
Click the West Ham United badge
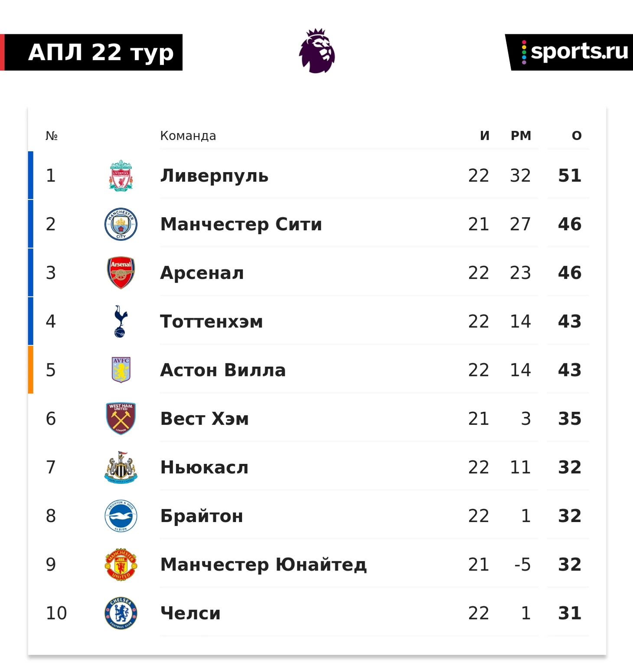(121, 418)
